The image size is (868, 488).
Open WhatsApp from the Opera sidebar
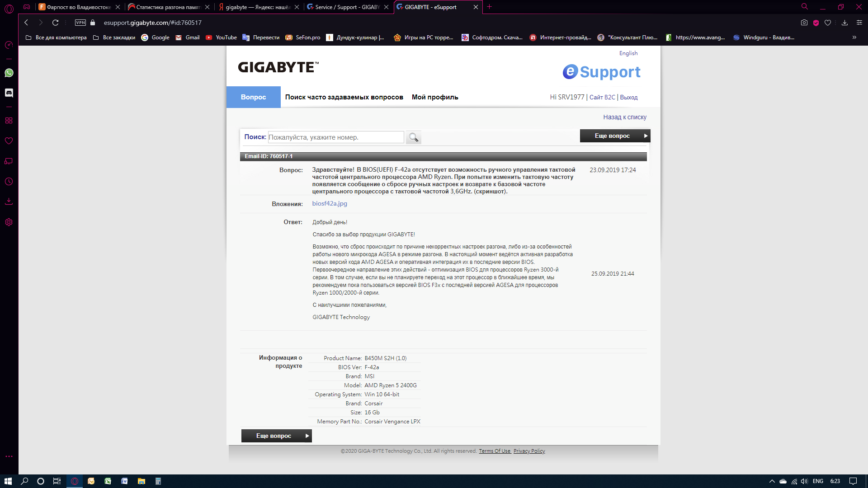(x=9, y=73)
